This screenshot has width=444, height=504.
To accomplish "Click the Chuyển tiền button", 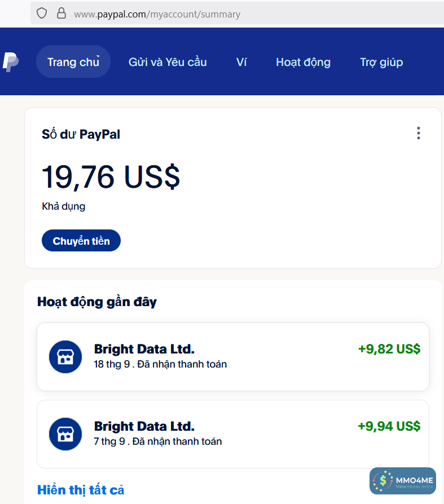I will click(81, 240).
